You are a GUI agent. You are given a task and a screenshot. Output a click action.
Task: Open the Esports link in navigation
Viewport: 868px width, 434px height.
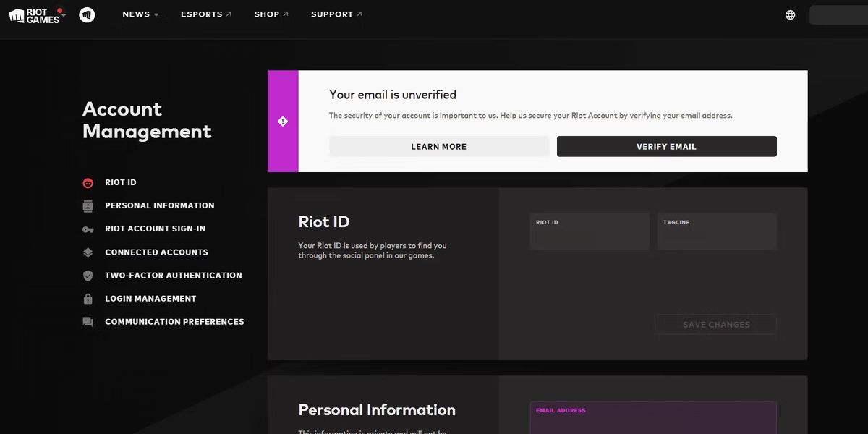click(x=207, y=14)
